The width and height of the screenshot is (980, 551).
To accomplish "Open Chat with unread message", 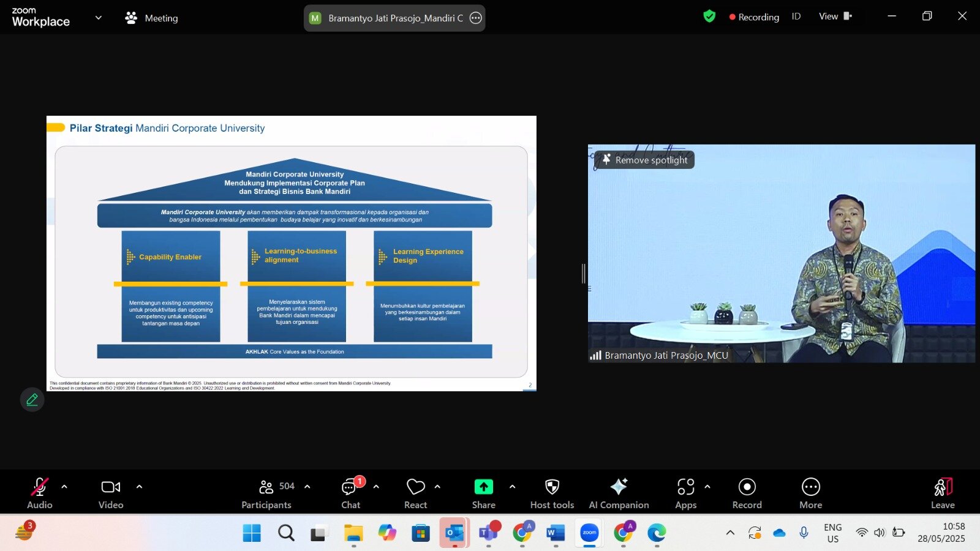I will pos(351,493).
